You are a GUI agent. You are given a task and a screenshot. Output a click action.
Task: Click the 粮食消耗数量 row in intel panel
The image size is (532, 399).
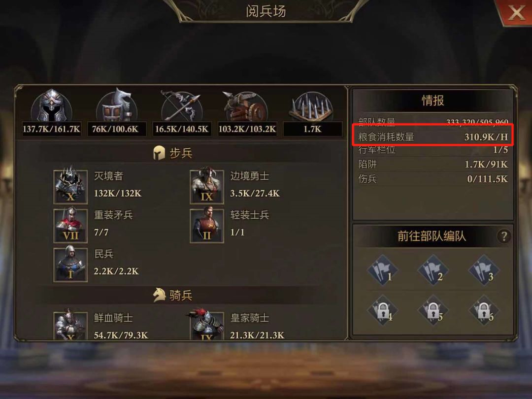[x=433, y=137]
